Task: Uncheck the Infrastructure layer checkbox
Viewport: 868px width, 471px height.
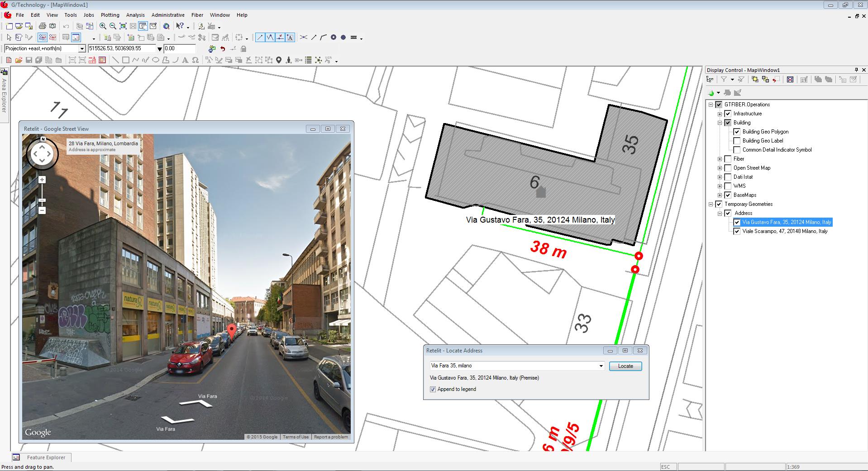Action: click(x=728, y=114)
